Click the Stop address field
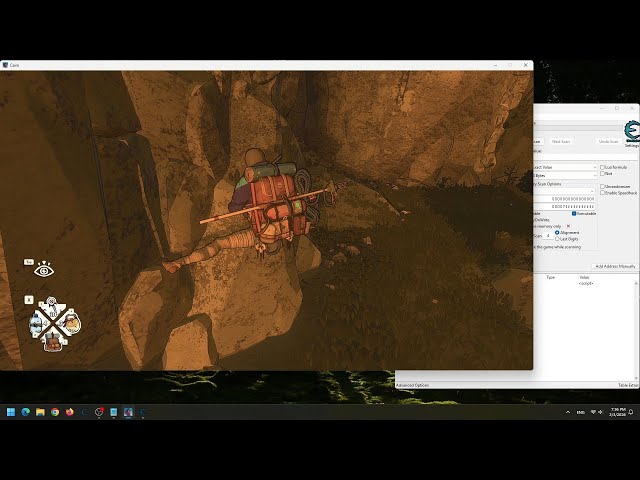The height and width of the screenshot is (480, 640). (x=565, y=207)
